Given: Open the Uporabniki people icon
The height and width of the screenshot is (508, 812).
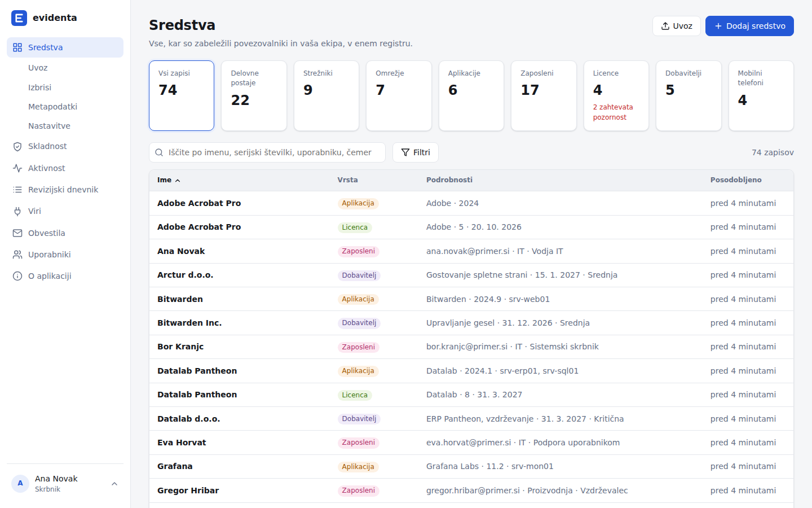Looking at the screenshot, I should pos(17,255).
